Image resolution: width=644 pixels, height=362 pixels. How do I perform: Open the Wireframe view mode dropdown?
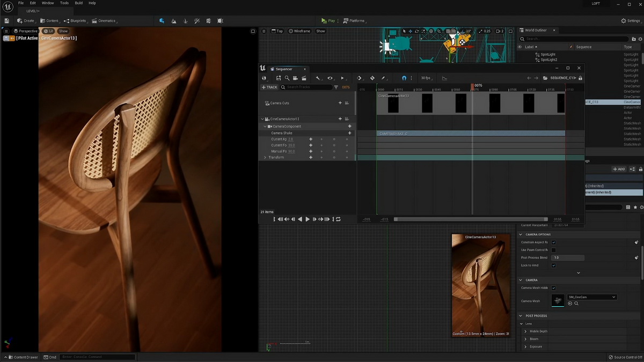pos(299,31)
